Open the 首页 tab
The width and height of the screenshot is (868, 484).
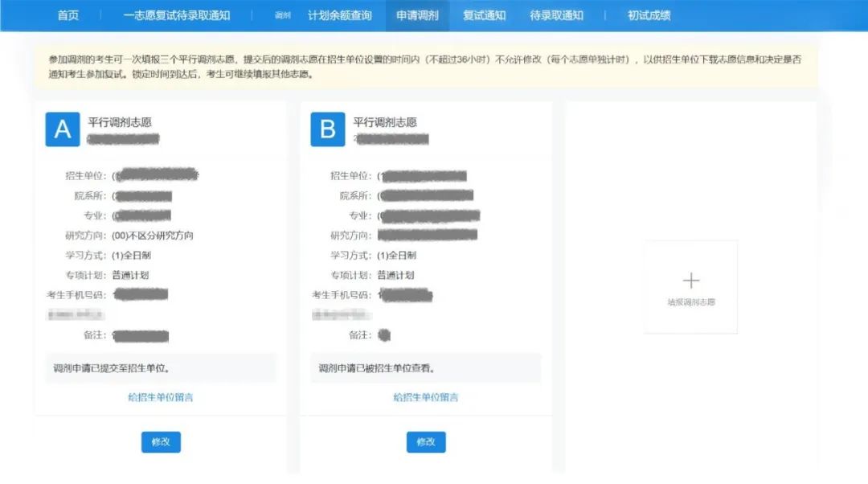pos(67,14)
